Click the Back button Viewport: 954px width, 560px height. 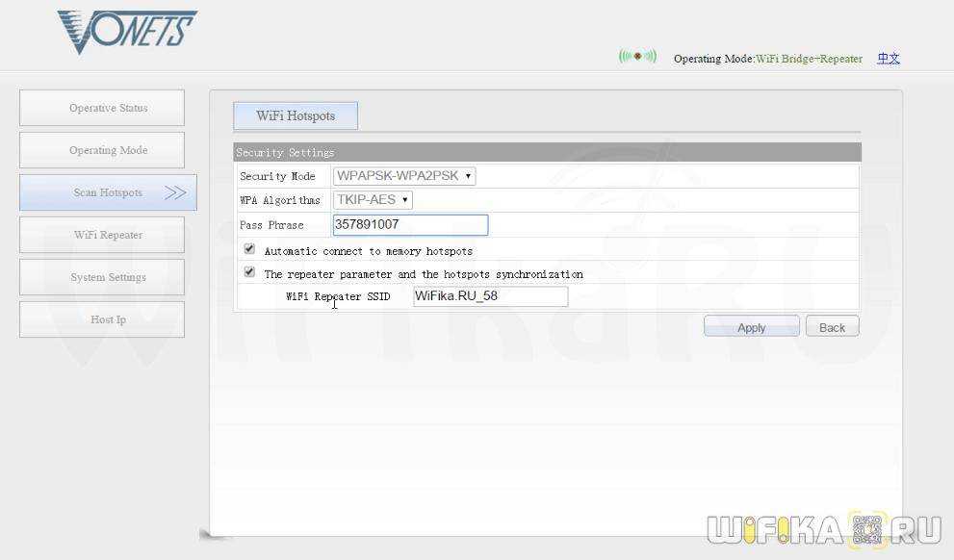[x=832, y=327]
